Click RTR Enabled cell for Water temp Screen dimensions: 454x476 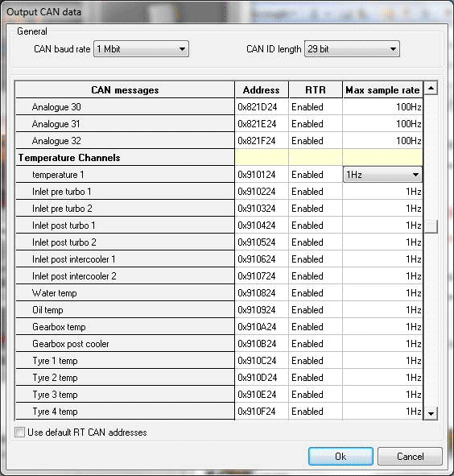316,293
